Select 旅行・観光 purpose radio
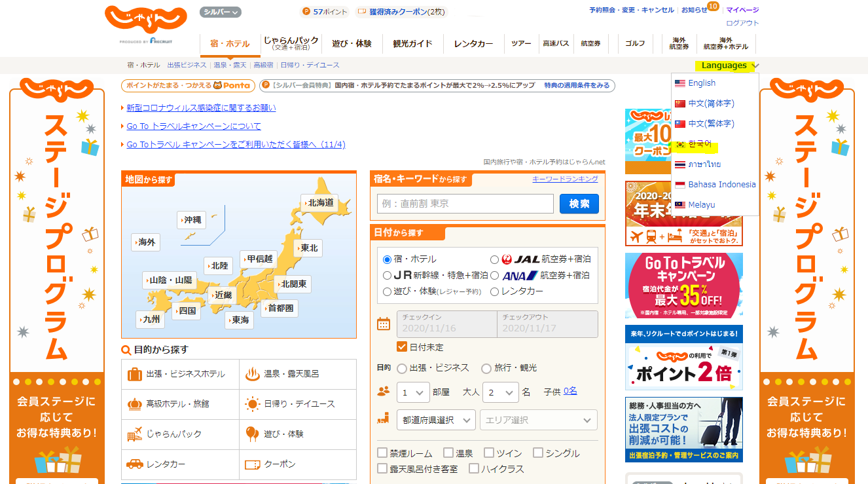 pos(486,369)
